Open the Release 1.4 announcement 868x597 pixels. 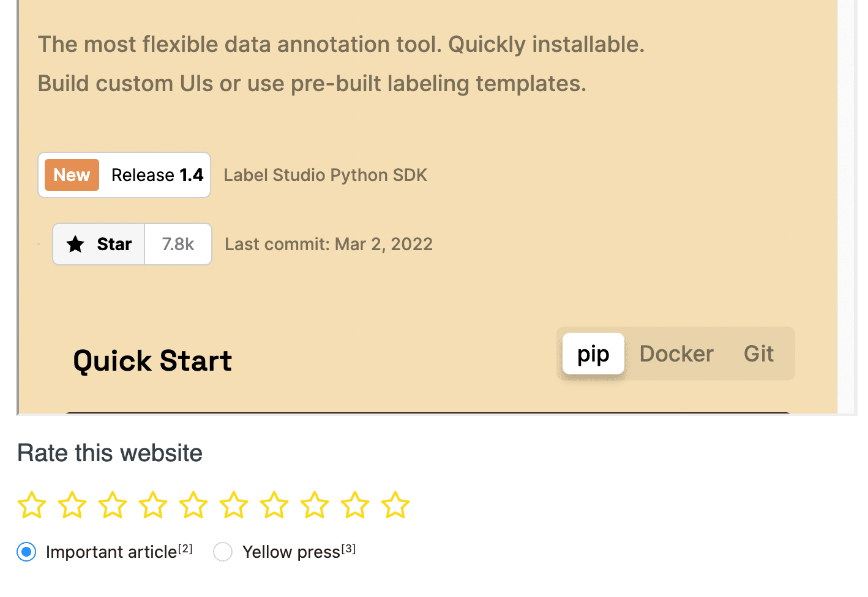coord(157,175)
